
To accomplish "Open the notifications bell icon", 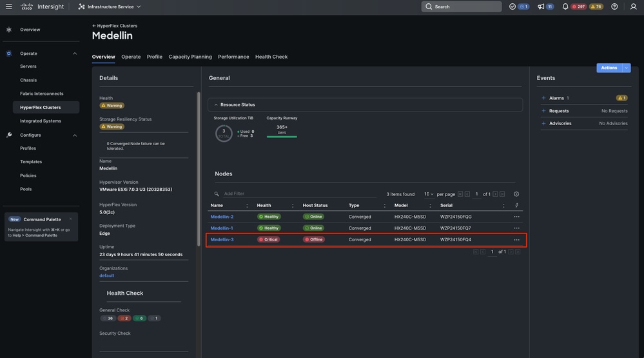I will [x=565, y=6].
